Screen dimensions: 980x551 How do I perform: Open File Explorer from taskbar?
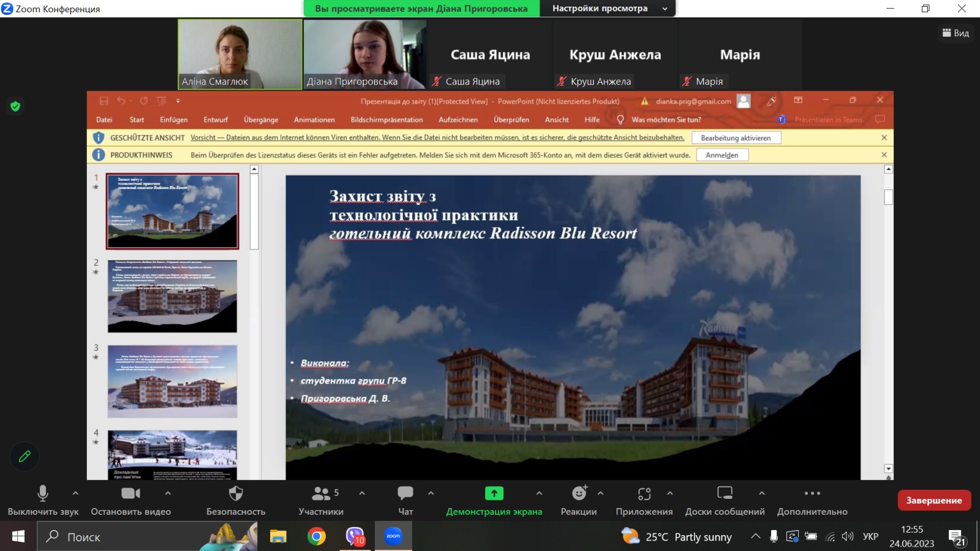tap(278, 537)
